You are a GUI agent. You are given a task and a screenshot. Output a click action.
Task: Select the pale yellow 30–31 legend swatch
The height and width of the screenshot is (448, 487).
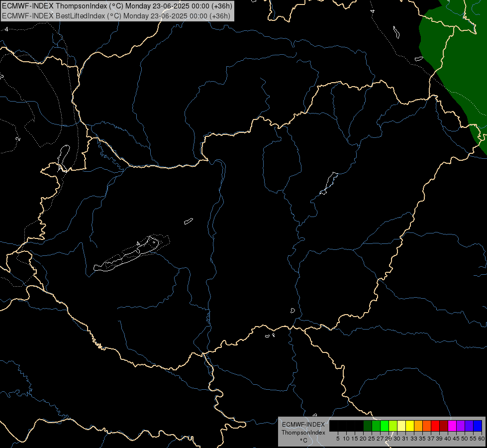pos(401,426)
